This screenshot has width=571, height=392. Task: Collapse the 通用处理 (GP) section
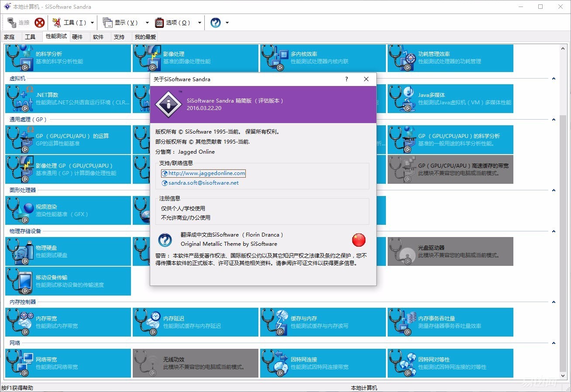(554, 120)
